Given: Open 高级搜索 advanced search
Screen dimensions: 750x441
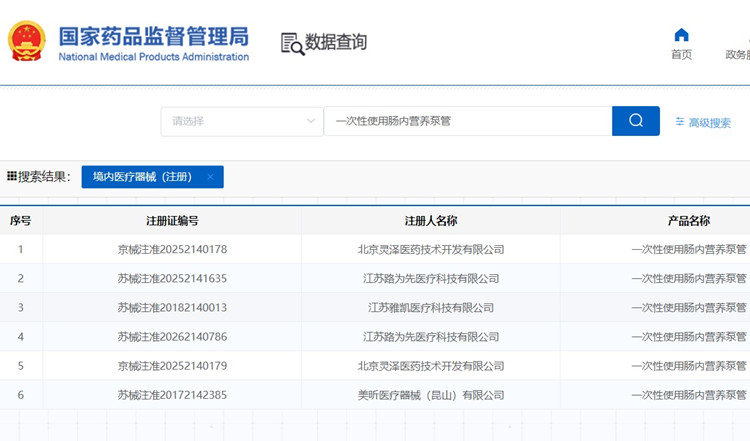Looking at the screenshot, I should tap(703, 122).
